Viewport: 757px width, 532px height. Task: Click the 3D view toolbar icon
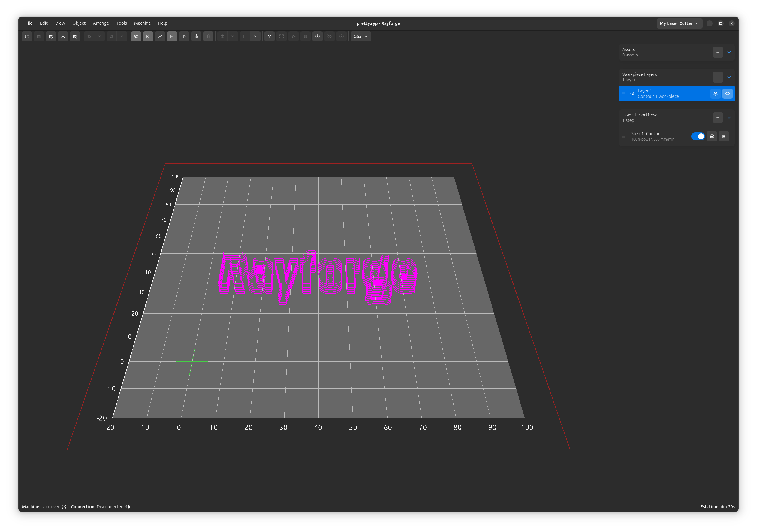coord(172,36)
